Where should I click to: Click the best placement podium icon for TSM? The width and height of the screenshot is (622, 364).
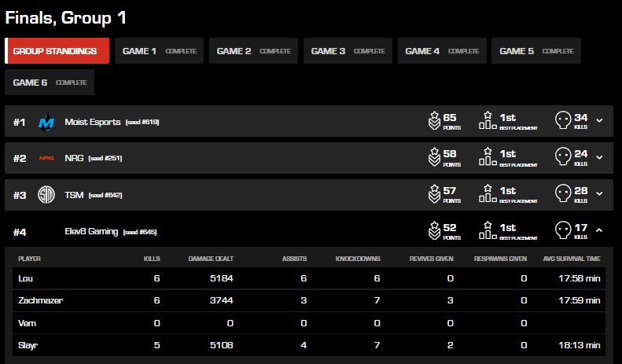(x=488, y=194)
